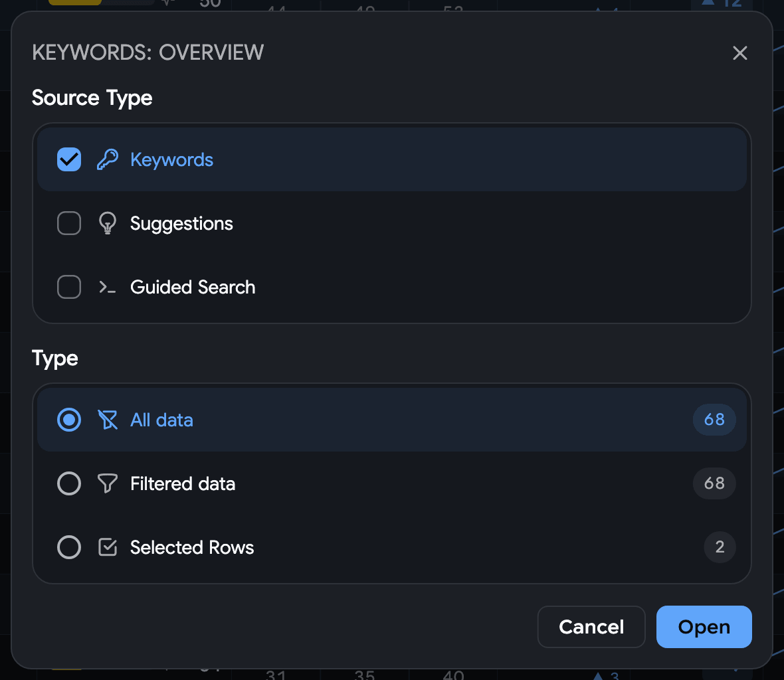
Task: Click the Keywords label text
Action: [171, 160]
